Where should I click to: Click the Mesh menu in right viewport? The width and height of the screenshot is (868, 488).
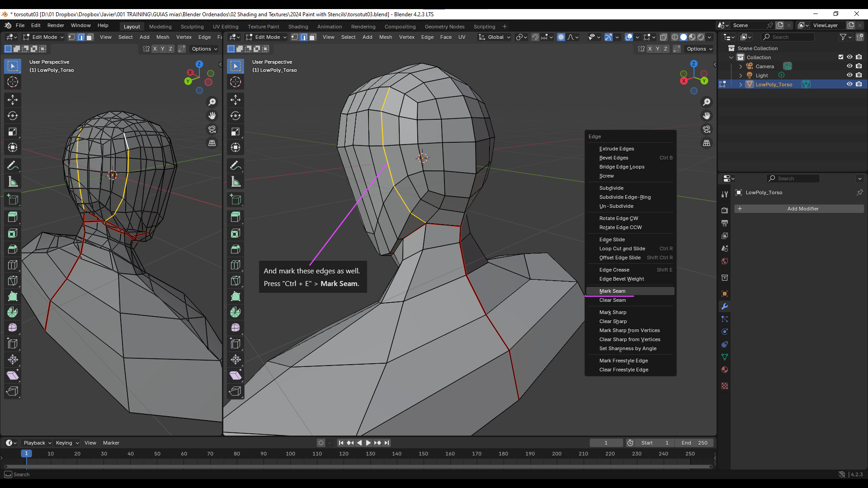386,37
